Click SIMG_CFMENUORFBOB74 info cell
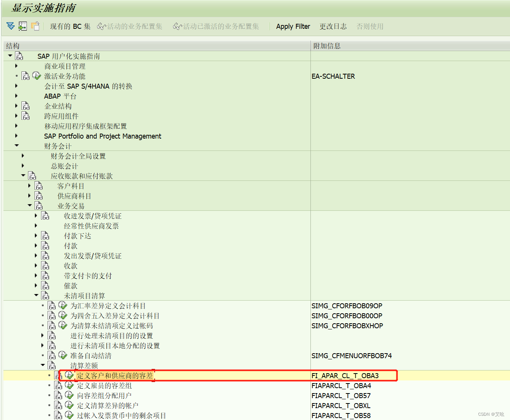This screenshot has width=510, height=420. pyautogui.click(x=352, y=356)
